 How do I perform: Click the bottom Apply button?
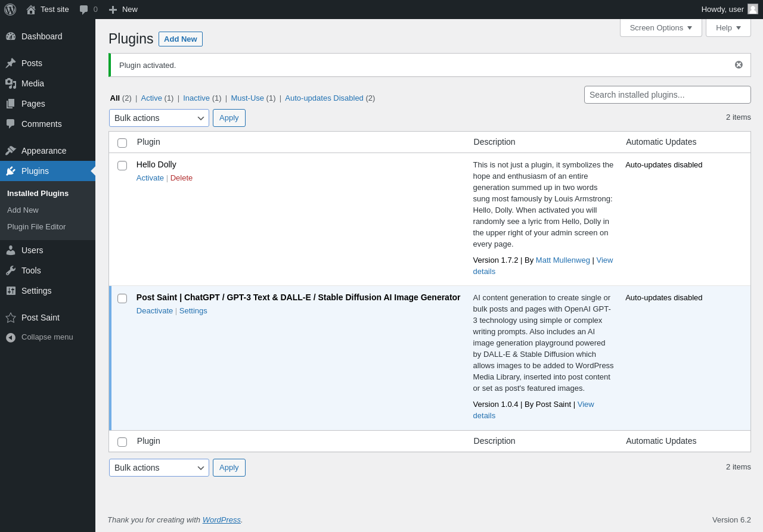(x=229, y=468)
